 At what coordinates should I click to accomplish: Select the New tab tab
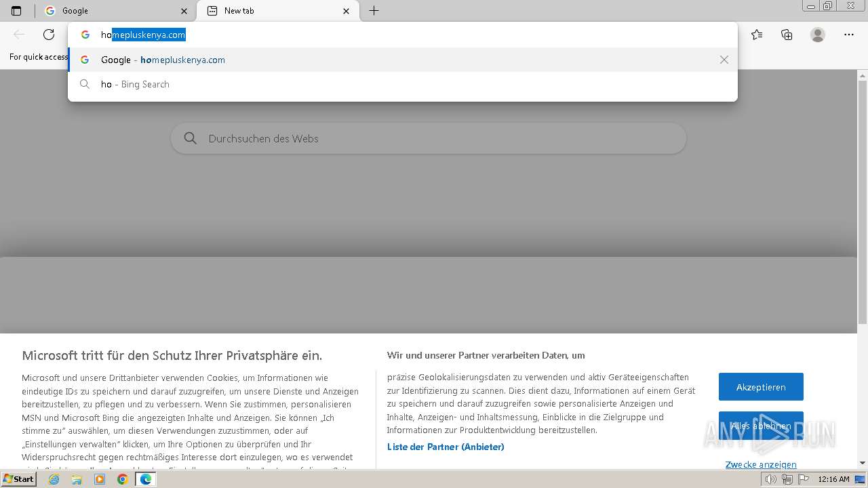(x=277, y=11)
